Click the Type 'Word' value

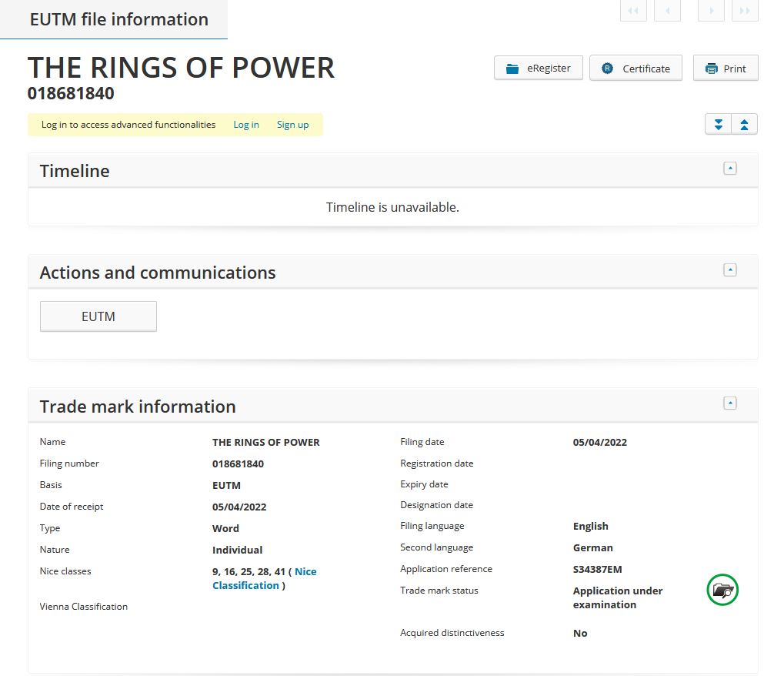225,528
